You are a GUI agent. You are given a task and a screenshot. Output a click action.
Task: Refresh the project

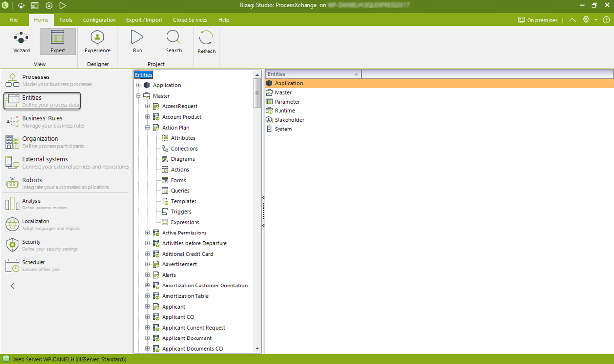[206, 42]
